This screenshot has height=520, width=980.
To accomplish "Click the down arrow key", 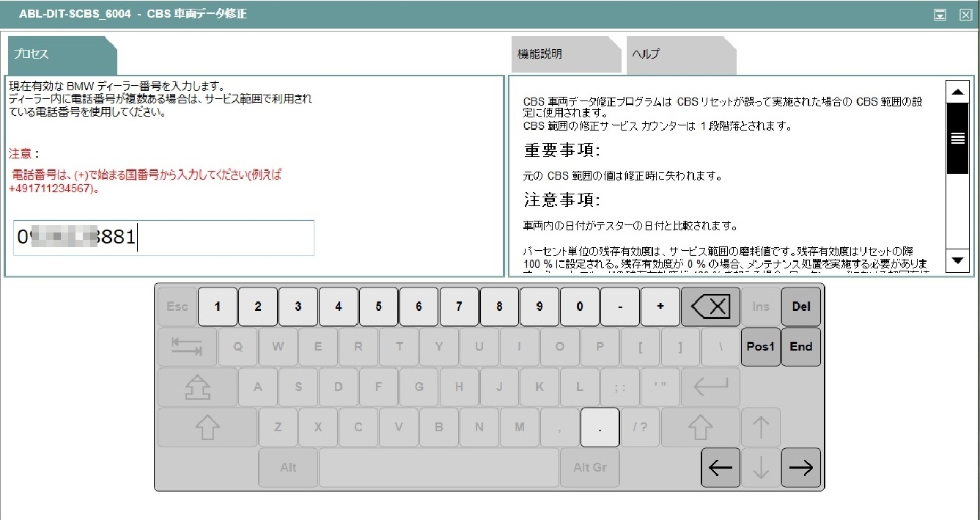I will coord(761,468).
